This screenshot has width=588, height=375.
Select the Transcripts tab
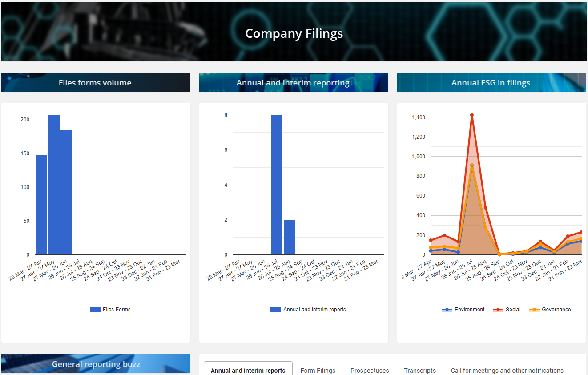[x=420, y=370]
